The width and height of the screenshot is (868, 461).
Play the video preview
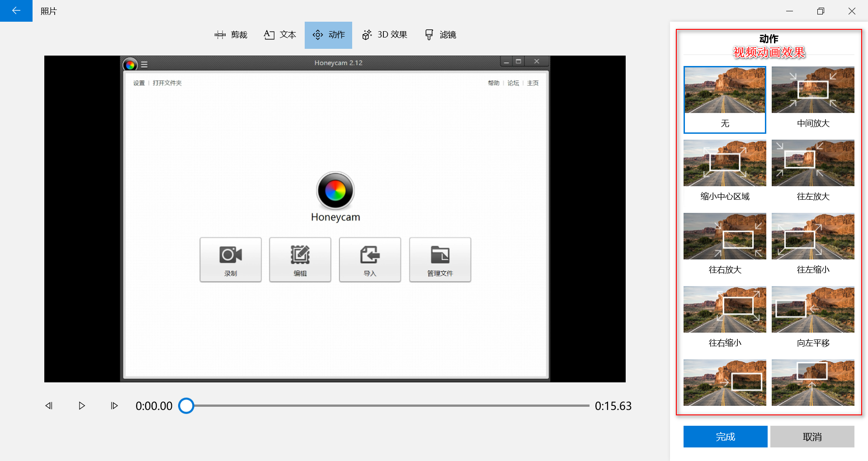point(82,406)
